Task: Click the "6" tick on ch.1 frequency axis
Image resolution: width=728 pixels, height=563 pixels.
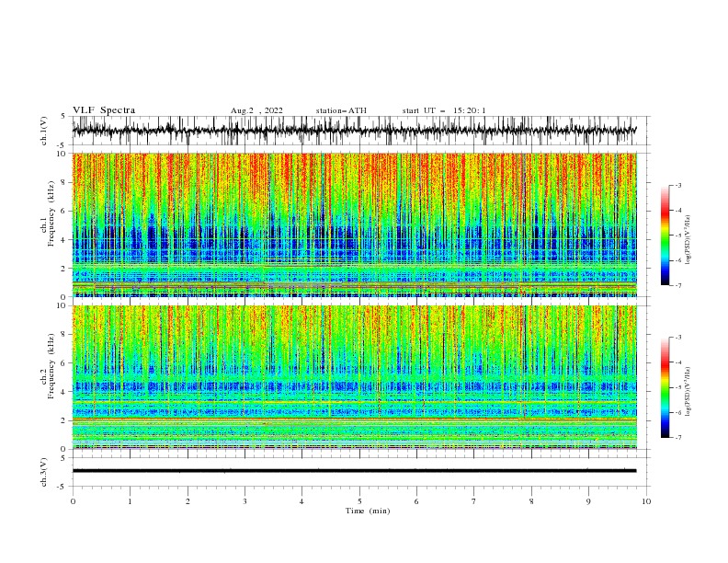Action: (65, 211)
